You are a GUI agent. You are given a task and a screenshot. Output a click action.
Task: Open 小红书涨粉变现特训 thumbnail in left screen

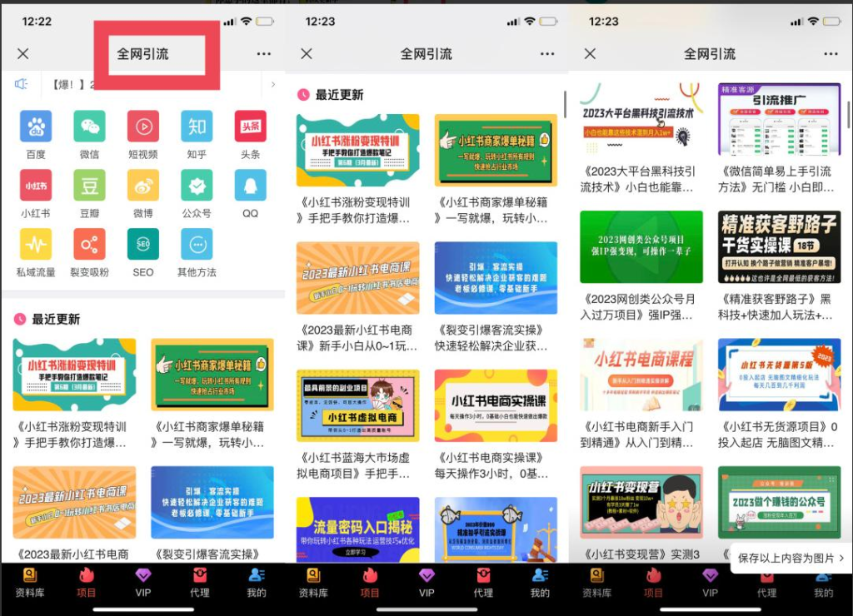pos(74,375)
